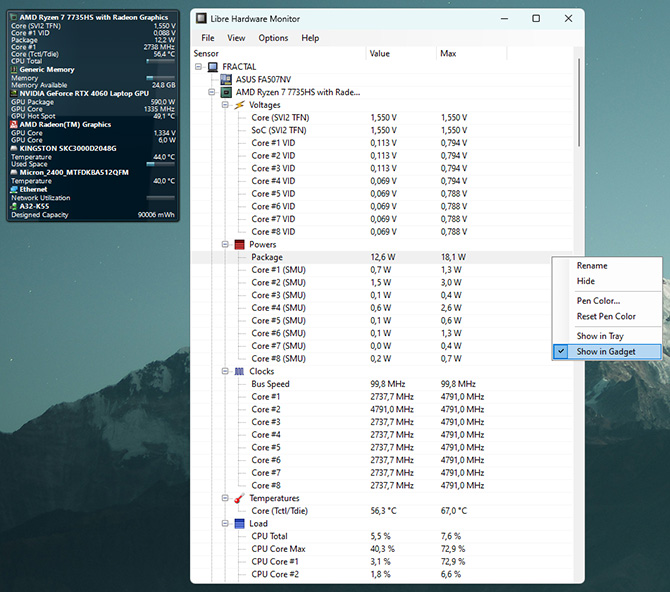Select the Core #4 VID row
This screenshot has height=592, width=670.
click(x=382, y=181)
